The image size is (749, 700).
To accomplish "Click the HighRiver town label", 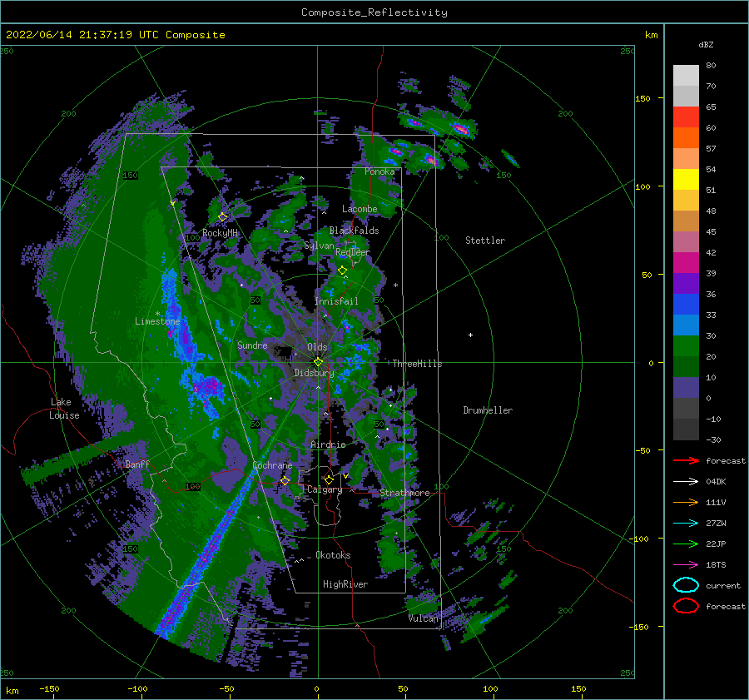I will coord(345,584).
